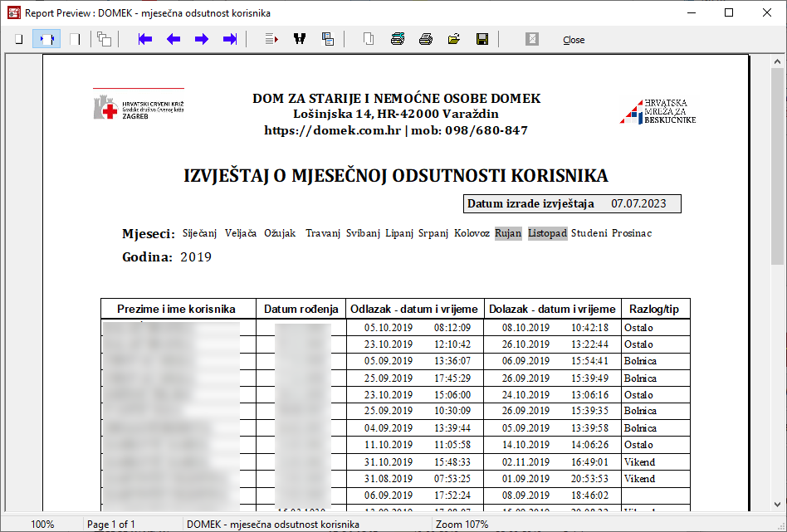Go to the previous report page

[x=174, y=39]
